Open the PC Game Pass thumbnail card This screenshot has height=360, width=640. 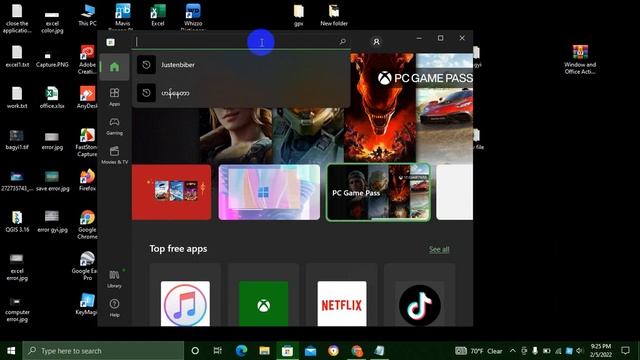coord(378,192)
